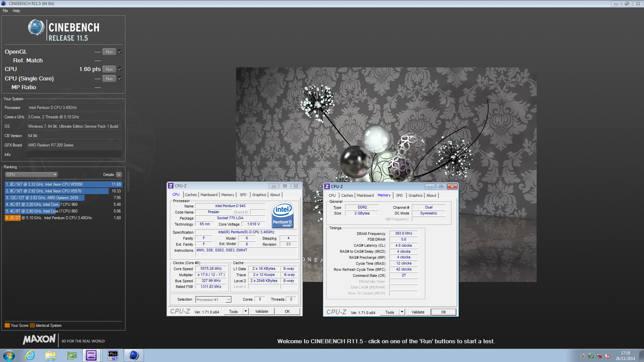Switch to the Graphics tab in the left CPU-Z
The image size is (644, 362).
tap(259, 195)
